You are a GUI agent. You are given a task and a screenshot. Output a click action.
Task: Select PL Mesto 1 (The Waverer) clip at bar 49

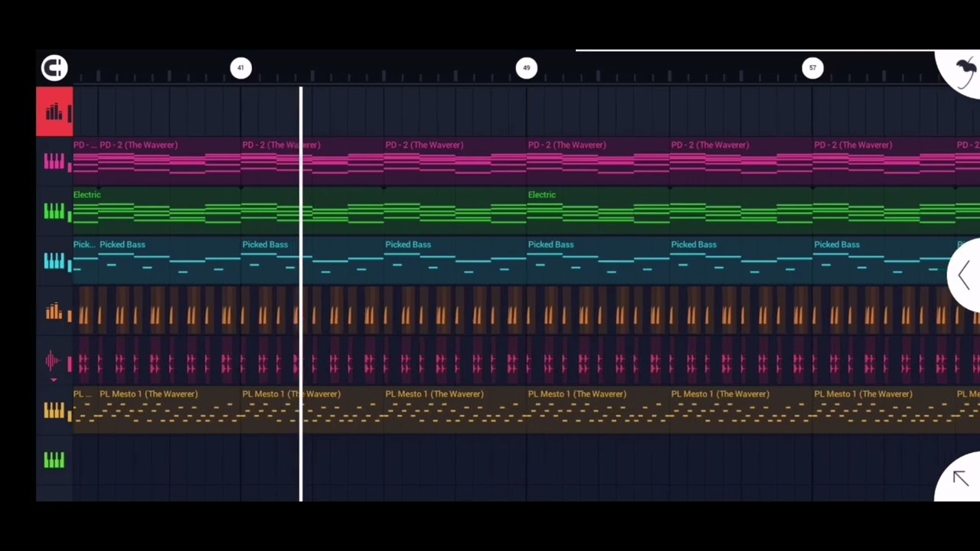point(598,411)
